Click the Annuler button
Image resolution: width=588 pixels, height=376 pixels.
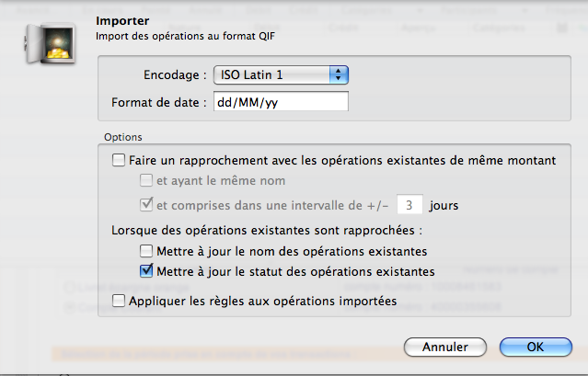[445, 347]
